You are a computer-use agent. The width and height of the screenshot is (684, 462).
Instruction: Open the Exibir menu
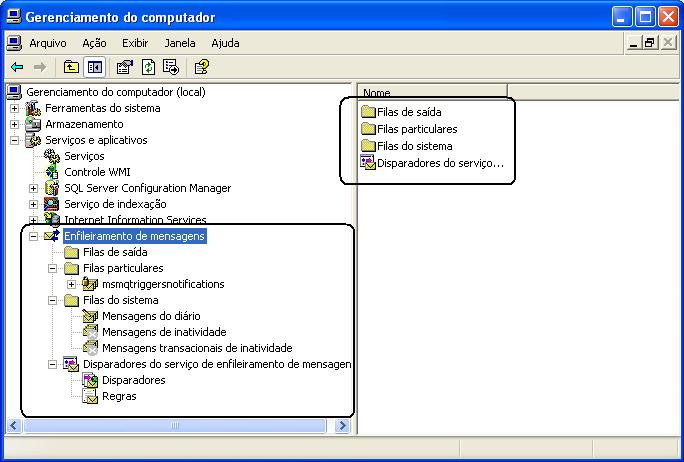pyautogui.click(x=135, y=43)
